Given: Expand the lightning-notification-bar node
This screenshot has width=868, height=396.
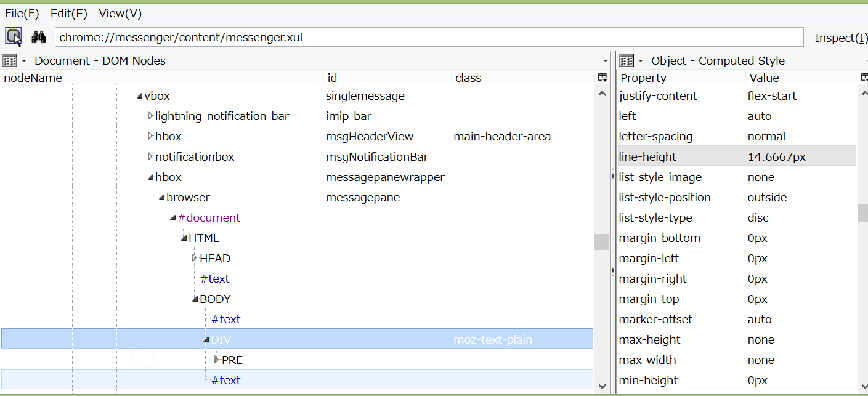Looking at the screenshot, I should click(150, 116).
